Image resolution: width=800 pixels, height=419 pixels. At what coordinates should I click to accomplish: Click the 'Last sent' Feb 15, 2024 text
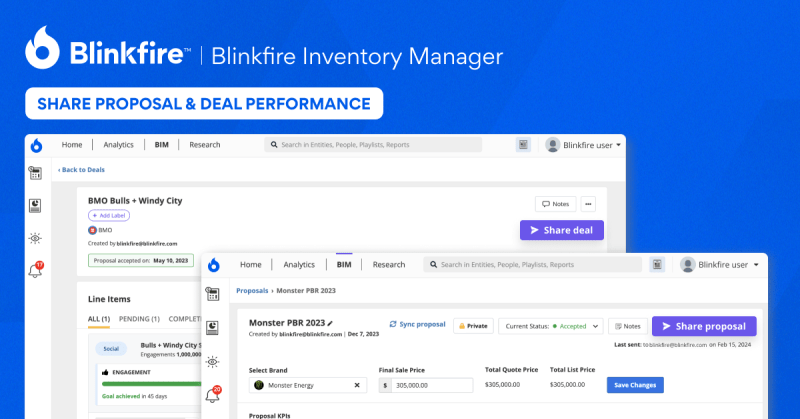click(x=683, y=345)
